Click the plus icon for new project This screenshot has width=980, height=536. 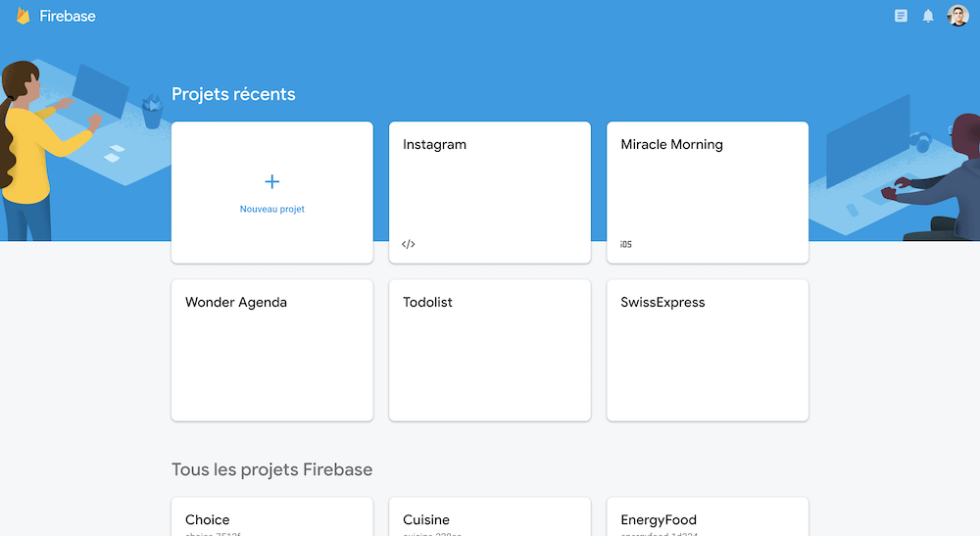click(271, 182)
